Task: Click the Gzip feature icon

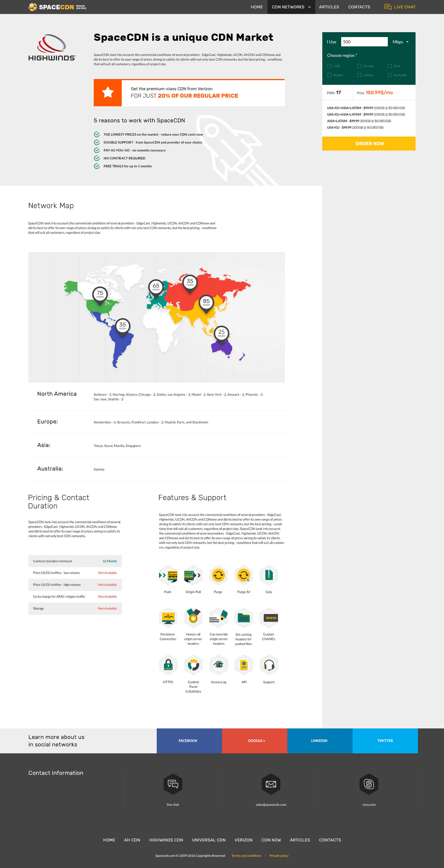Action: pyautogui.click(x=269, y=575)
